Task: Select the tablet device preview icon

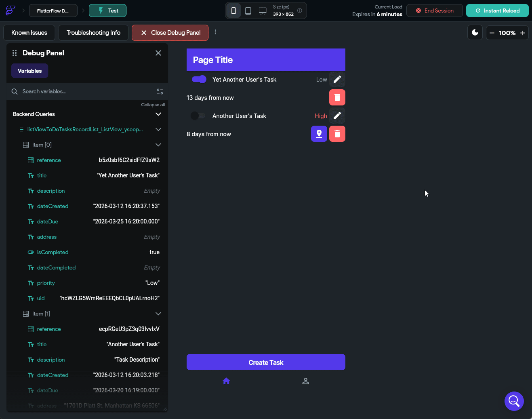Action: (x=248, y=11)
